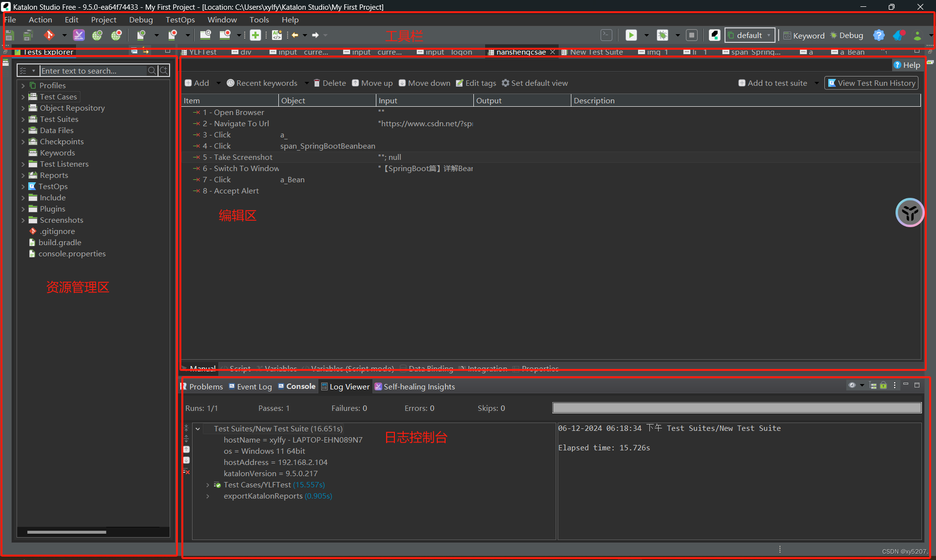Click the green Run test play button
936x560 pixels.
631,35
